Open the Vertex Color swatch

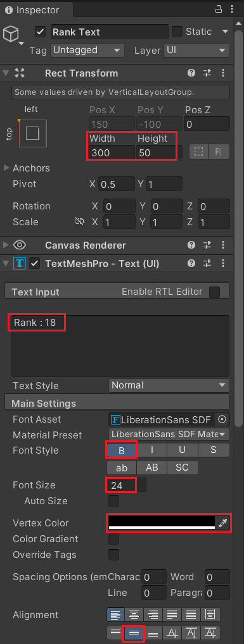pos(162,523)
